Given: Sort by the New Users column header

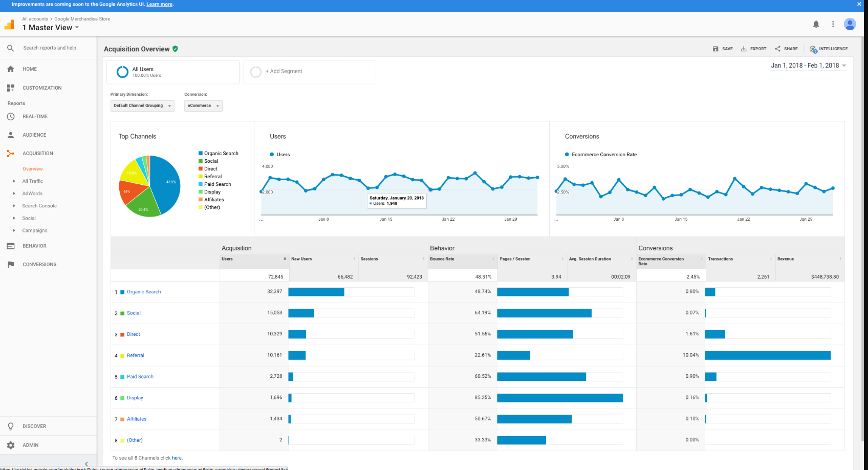Looking at the screenshot, I should click(323, 259).
